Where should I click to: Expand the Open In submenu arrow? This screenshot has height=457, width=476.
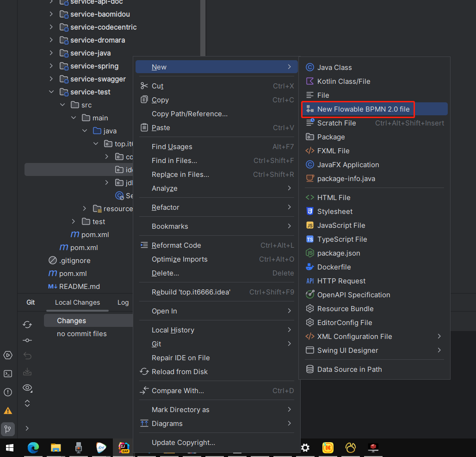point(289,311)
